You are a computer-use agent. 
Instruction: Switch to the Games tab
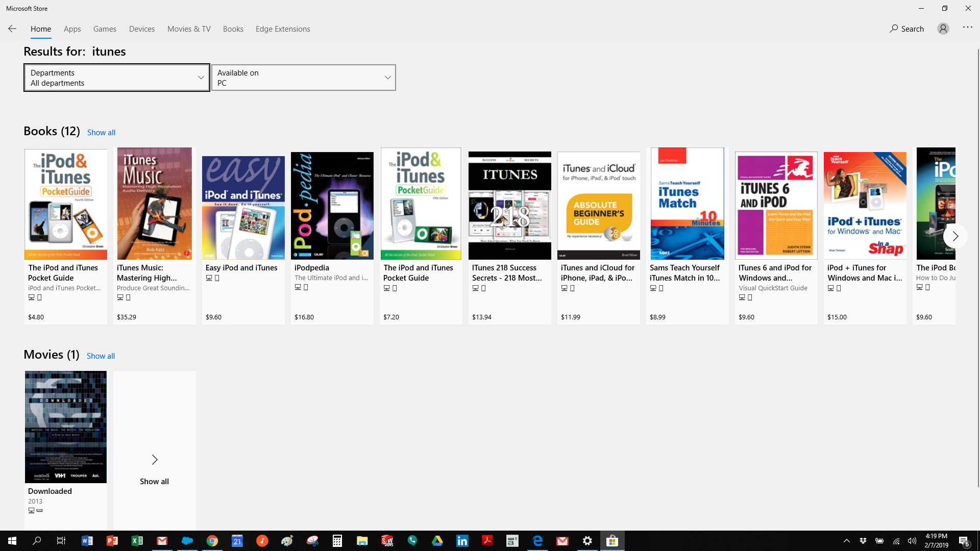click(105, 29)
